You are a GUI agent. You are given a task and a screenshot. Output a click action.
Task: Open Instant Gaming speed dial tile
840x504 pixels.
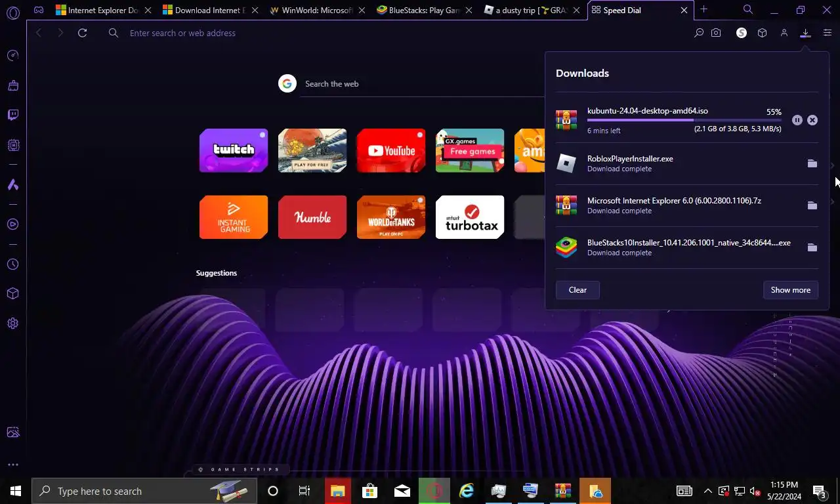click(234, 217)
